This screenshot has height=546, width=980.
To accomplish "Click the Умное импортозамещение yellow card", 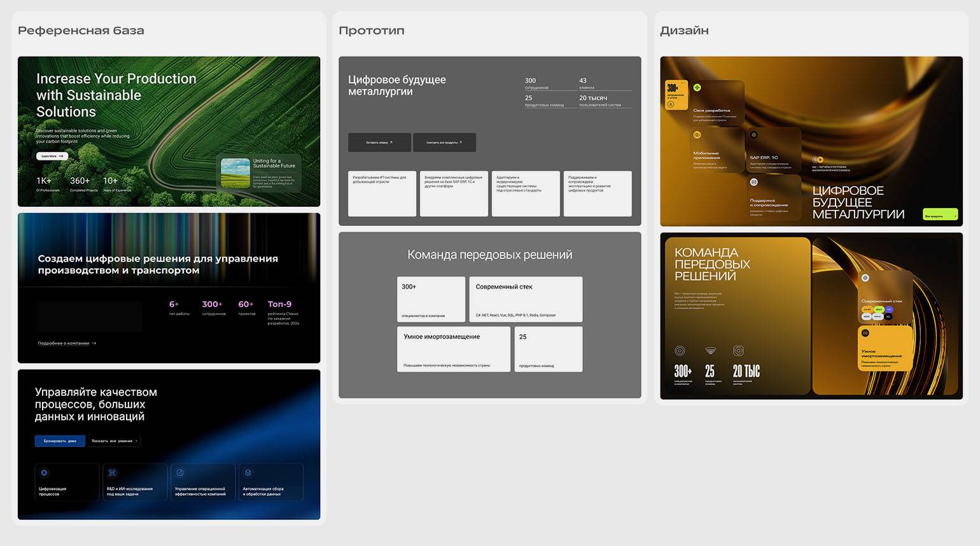I will coord(885,347).
